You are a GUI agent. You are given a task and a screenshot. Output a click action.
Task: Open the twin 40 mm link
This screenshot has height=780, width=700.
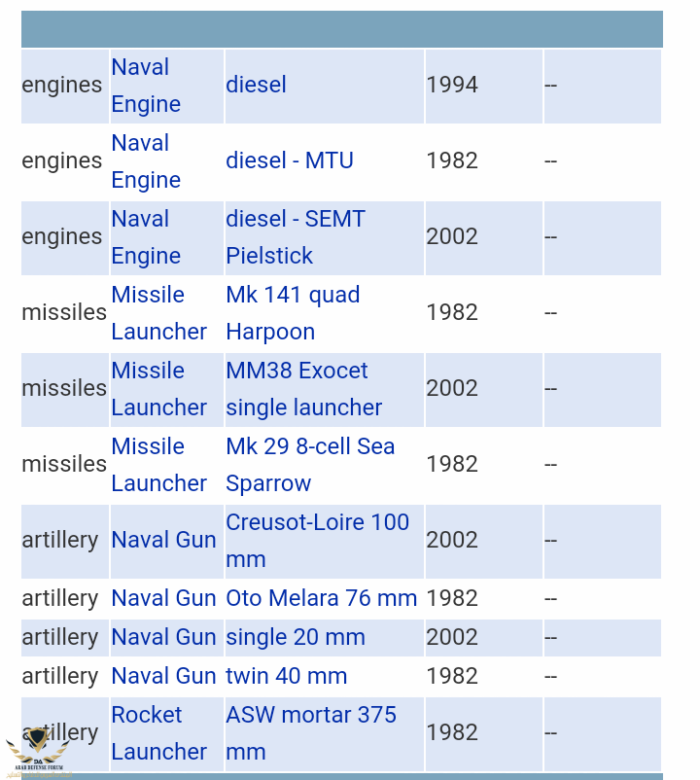pos(286,676)
